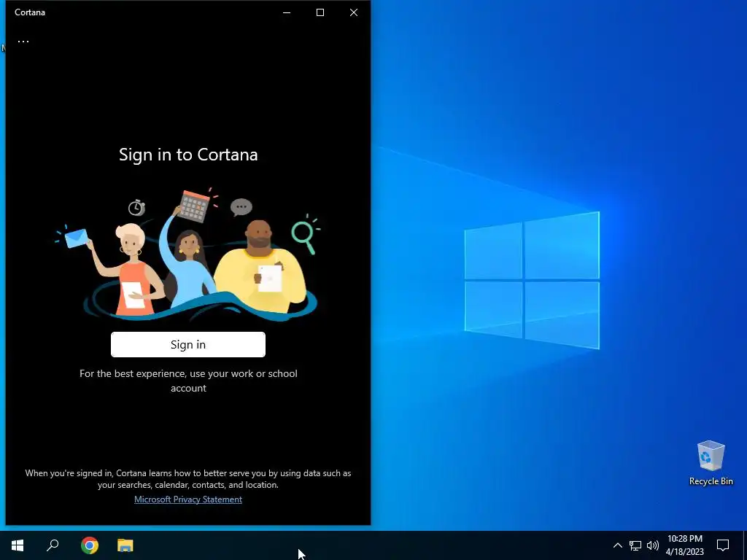This screenshot has width=747, height=560.
Task: Open the Windows Start menu
Action: coord(18,545)
